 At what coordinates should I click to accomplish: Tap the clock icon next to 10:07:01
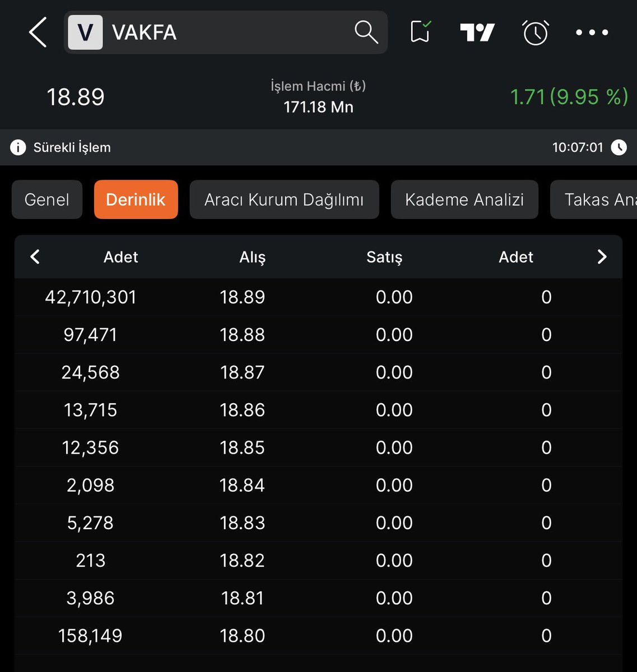(x=619, y=147)
